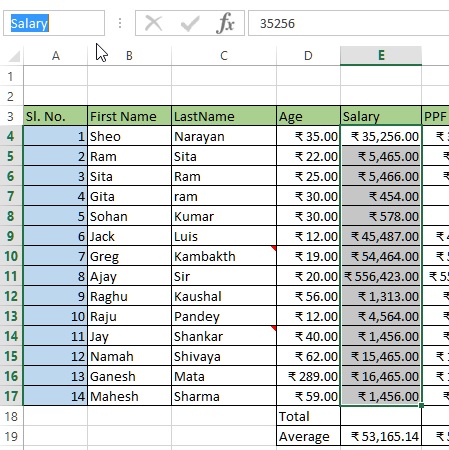449x450 pixels.
Task: Open the Insert Function fx button
Action: pyautogui.click(x=225, y=23)
